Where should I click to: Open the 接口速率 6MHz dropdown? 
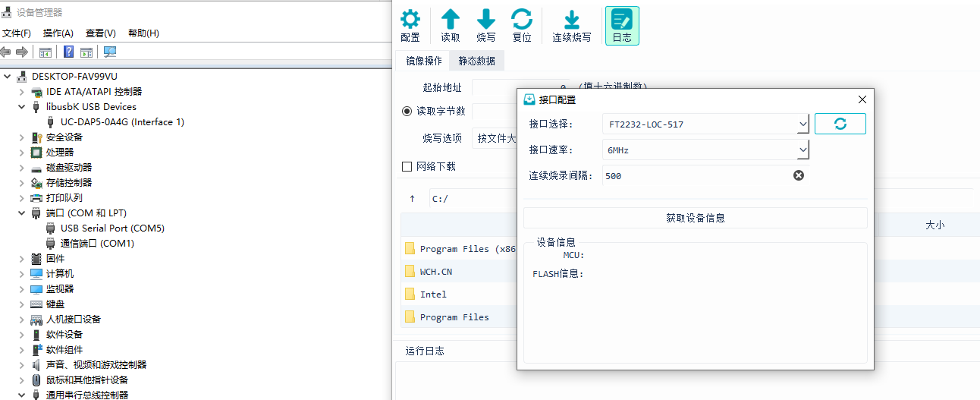coord(803,150)
